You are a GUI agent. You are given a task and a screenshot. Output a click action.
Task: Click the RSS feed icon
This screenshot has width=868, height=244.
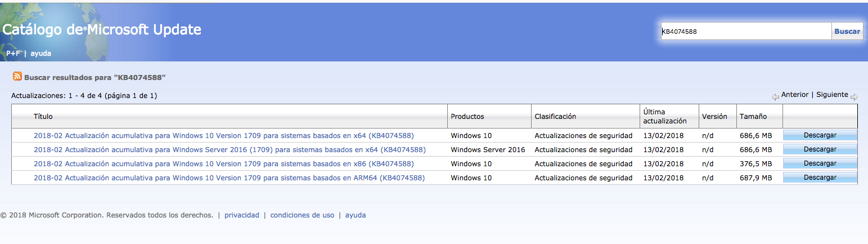(17, 77)
